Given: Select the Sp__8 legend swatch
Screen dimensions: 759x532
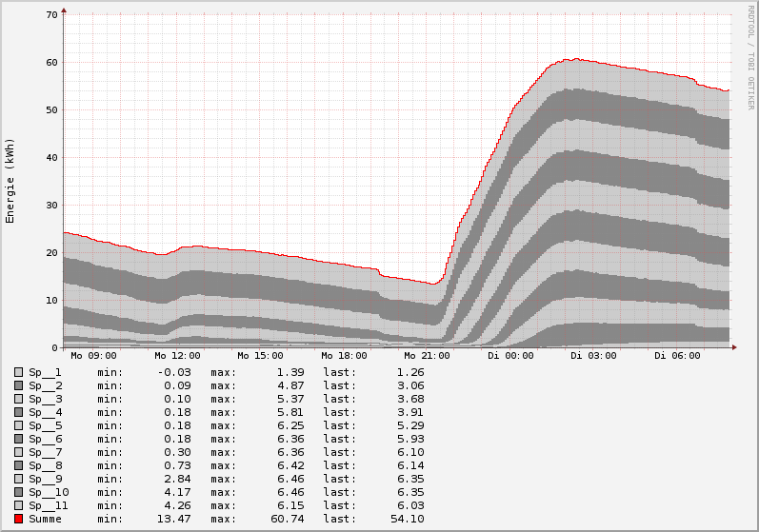Looking at the screenshot, I should tap(18, 465).
